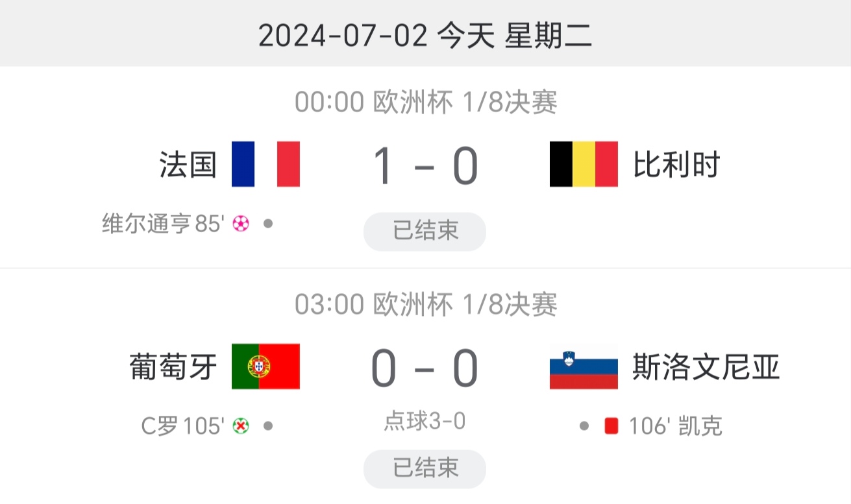Click the gray dot after 维尔通亨 85'
The width and height of the screenshot is (851, 504).
267,224
